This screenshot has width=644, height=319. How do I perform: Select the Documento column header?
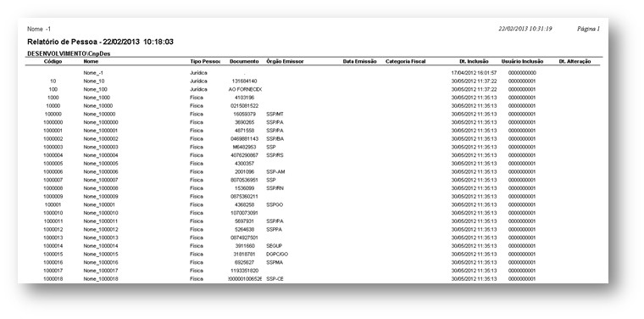(244, 61)
